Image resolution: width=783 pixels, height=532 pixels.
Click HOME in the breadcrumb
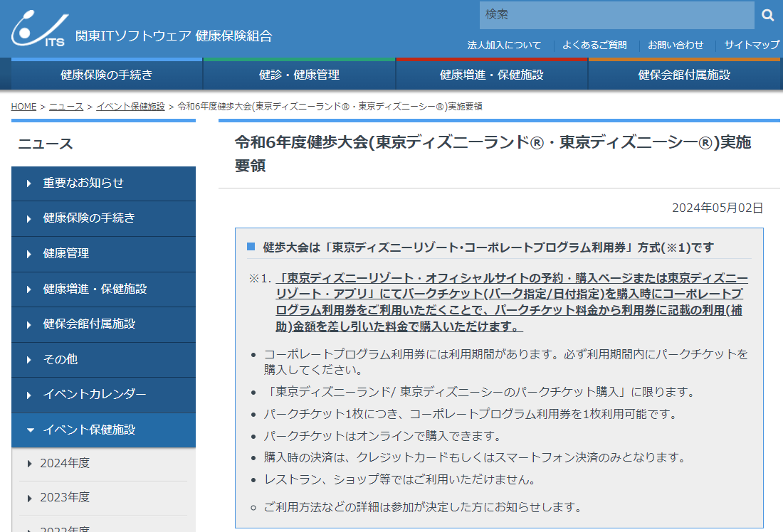pos(23,107)
